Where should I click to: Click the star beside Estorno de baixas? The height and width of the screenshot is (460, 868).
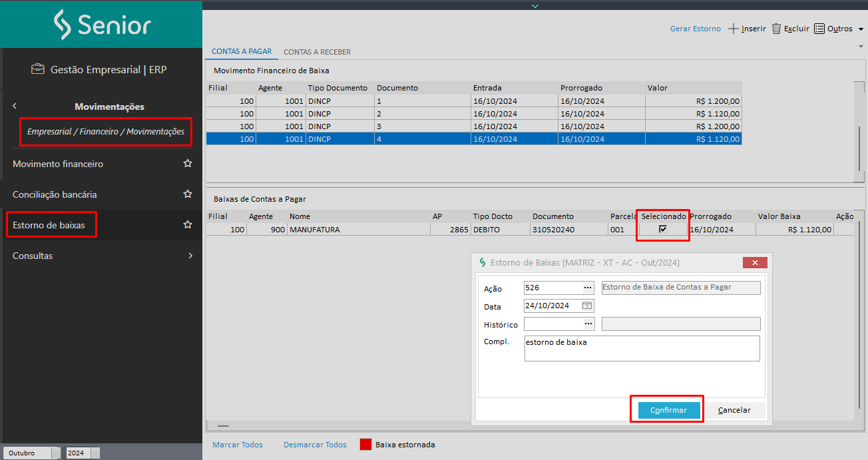point(188,225)
